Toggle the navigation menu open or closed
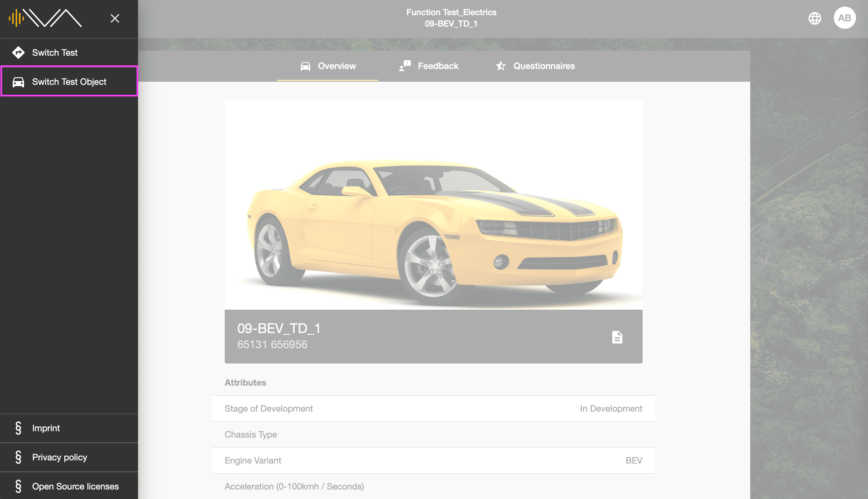 (115, 18)
